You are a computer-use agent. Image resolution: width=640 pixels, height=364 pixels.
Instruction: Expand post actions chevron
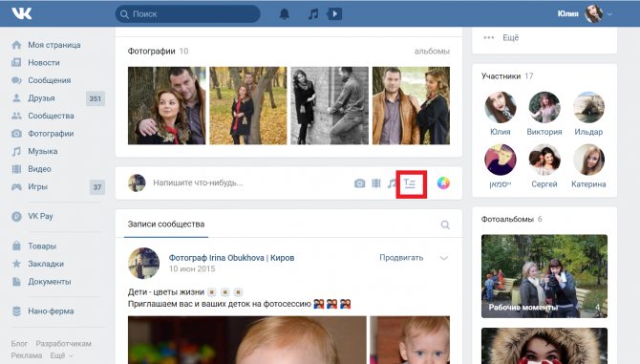[443, 258]
